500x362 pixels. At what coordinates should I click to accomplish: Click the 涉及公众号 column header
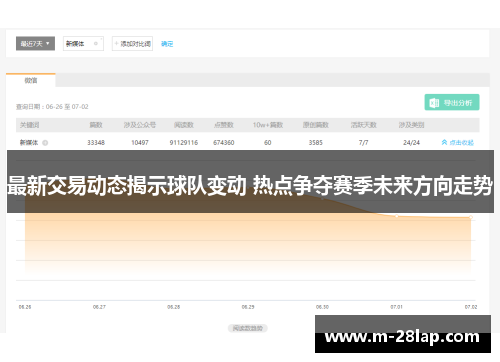click(140, 125)
